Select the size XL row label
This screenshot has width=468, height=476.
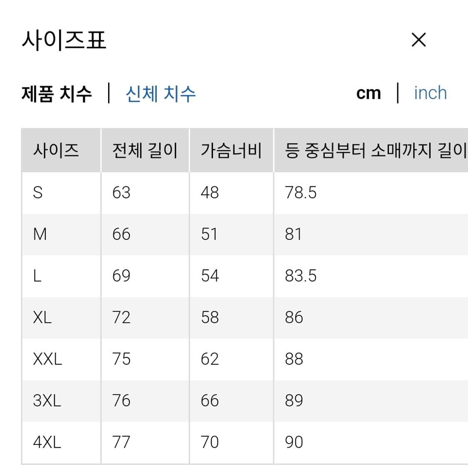point(43,317)
